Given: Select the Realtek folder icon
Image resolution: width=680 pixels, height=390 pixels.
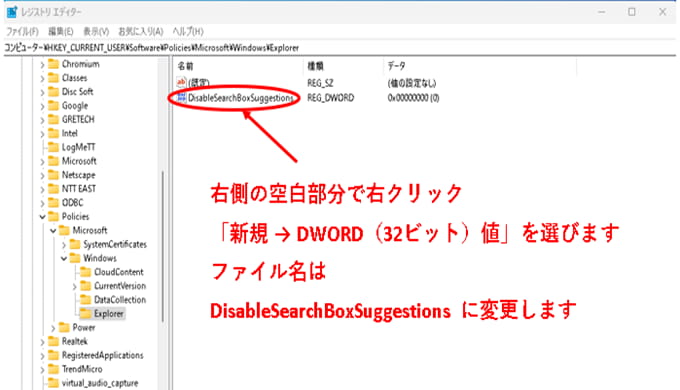Looking at the screenshot, I should pyautogui.click(x=53, y=341).
